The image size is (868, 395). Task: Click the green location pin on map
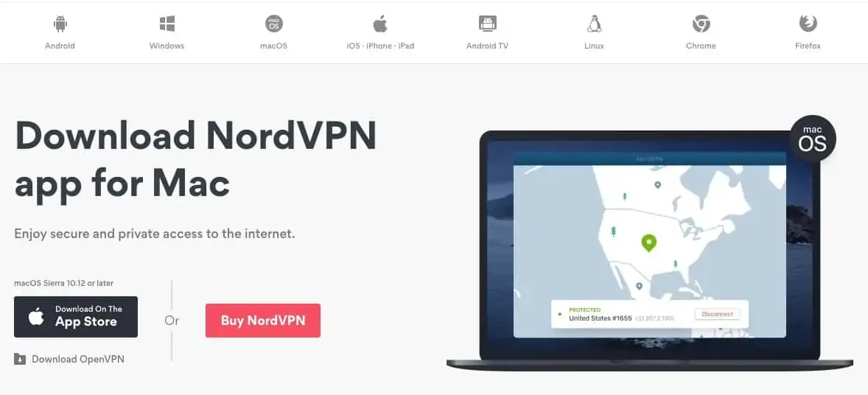[x=648, y=242]
